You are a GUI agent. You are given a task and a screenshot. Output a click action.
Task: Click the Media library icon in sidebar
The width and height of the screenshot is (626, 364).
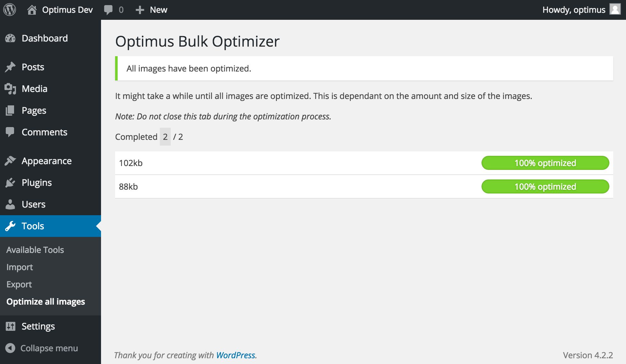coord(11,88)
